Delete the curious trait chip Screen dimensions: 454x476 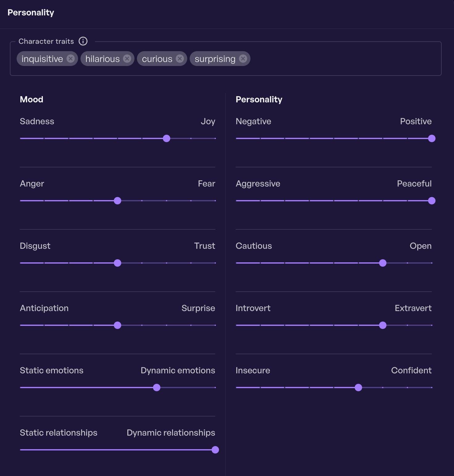coord(180,59)
